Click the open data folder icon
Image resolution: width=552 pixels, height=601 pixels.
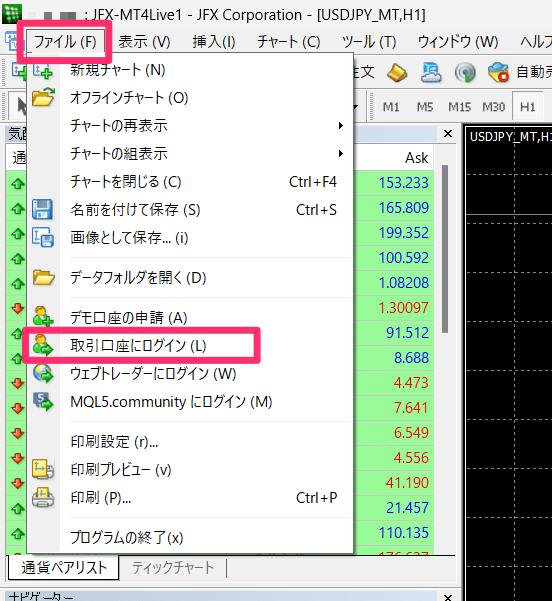pos(43,277)
